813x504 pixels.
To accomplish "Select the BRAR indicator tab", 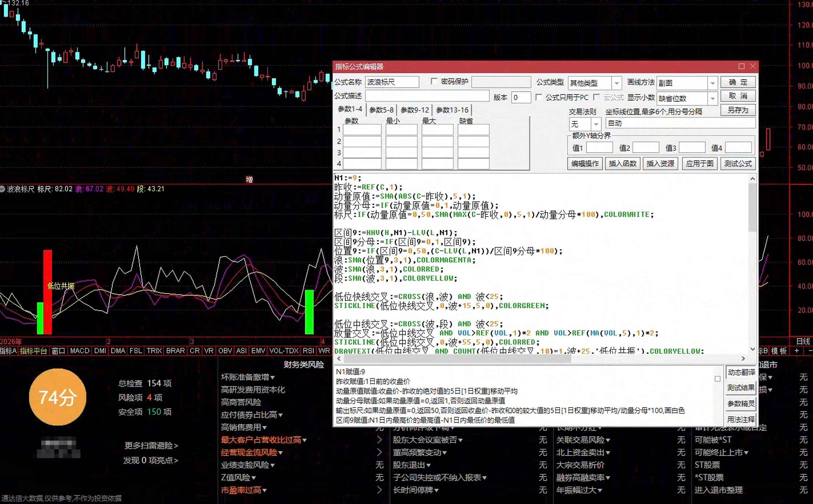I will pos(175,351).
